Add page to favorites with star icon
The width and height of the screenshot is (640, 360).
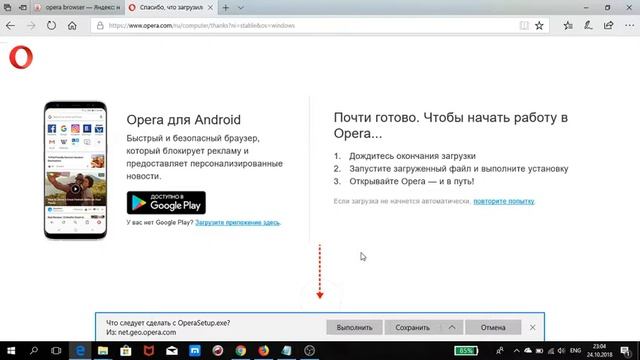539,26
